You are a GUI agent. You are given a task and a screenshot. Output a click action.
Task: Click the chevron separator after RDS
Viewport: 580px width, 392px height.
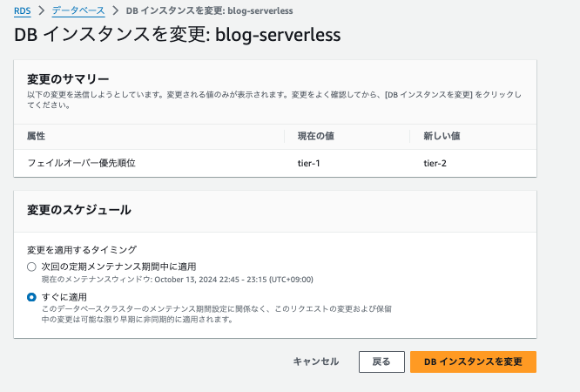click(40, 10)
